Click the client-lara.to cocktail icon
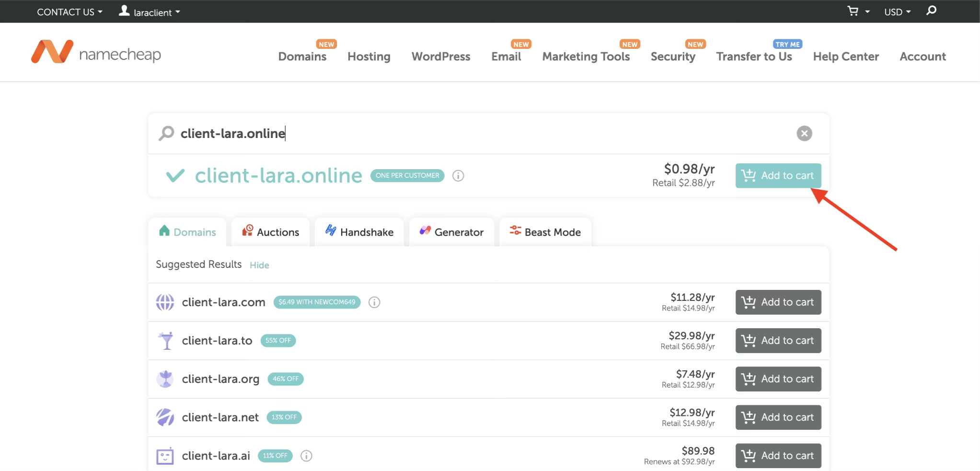The image size is (980, 471). click(x=166, y=341)
